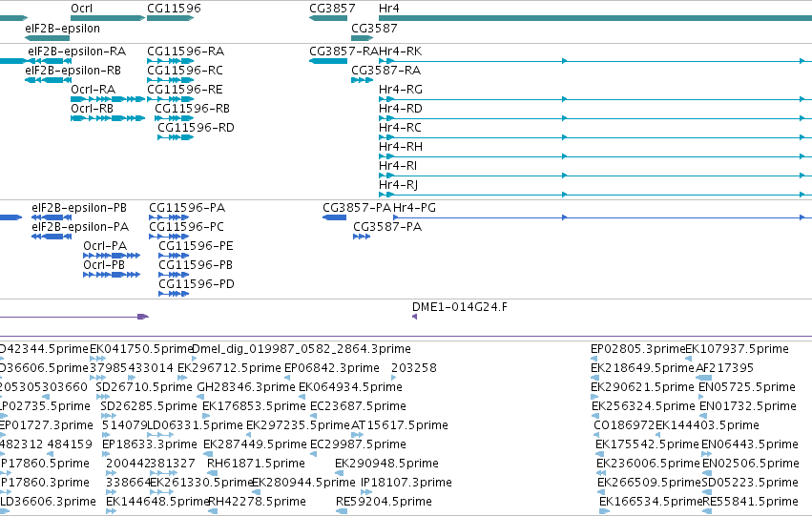Select the Hr4-RC transcript
Screen dimensions: 812x516
(x=401, y=128)
